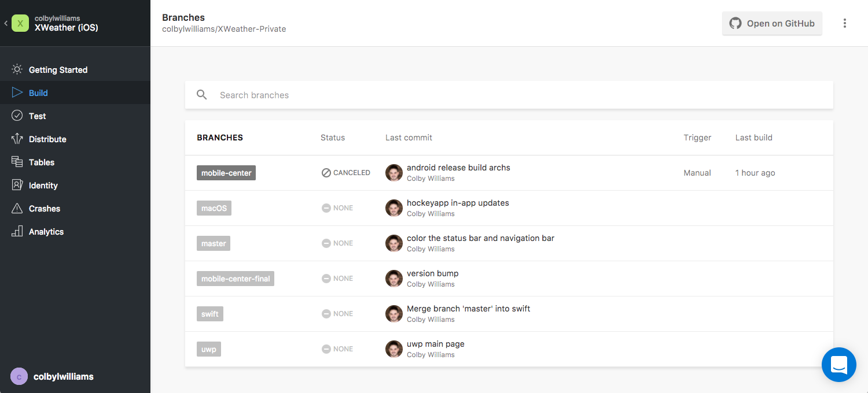
Task: Click the NONE status icon in uwp row
Action: [x=326, y=349]
